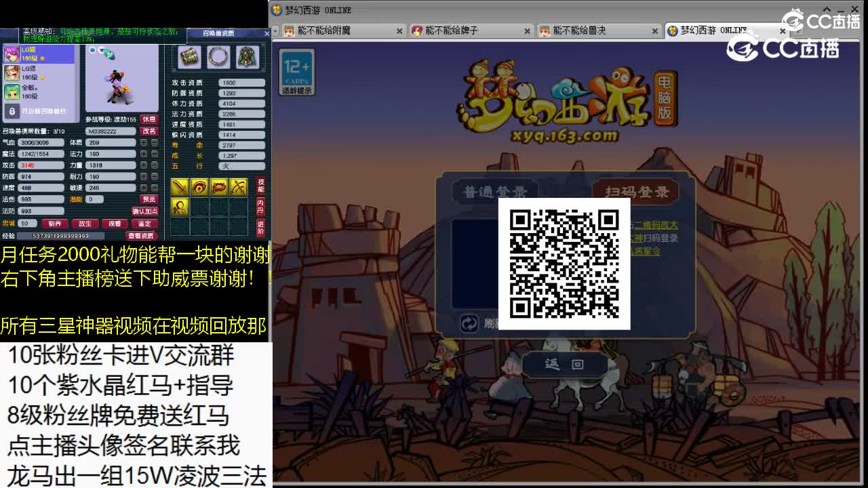The width and height of the screenshot is (868, 488).
Task: Click the experience bar 53739/1999999999
Action: [62, 235]
